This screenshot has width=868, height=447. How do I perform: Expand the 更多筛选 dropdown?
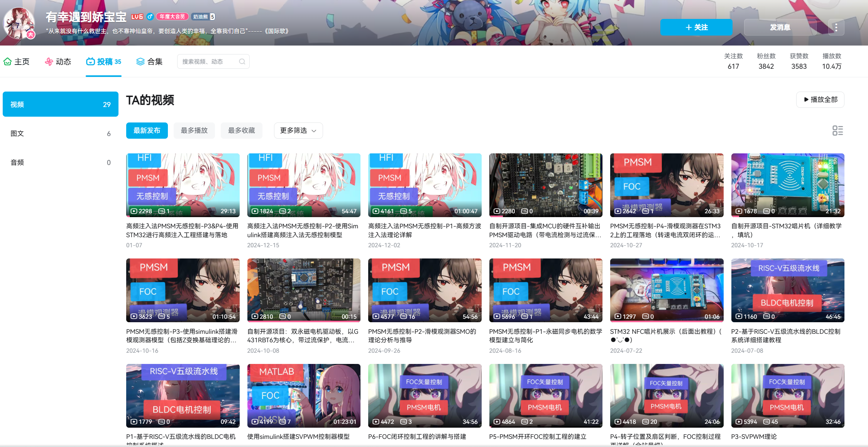pos(298,131)
